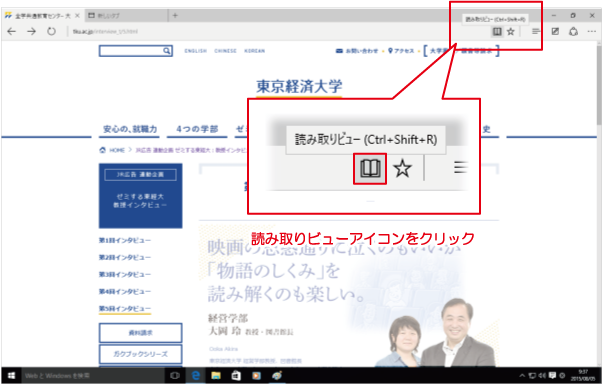Select the first tab 全学共通教育センター
Viewport: 602px width, 384px height.
coord(42,16)
